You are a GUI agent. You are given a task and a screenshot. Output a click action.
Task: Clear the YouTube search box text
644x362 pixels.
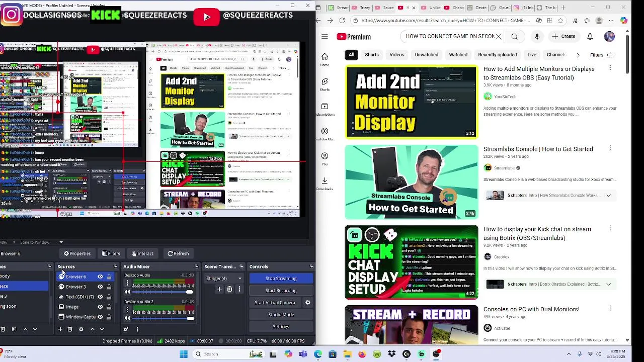[x=498, y=36]
